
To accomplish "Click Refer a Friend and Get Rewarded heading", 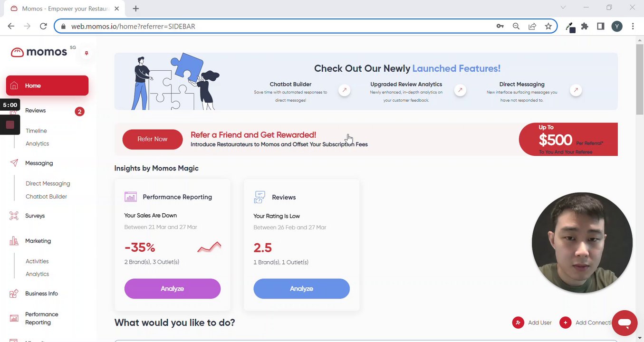I will tap(253, 135).
